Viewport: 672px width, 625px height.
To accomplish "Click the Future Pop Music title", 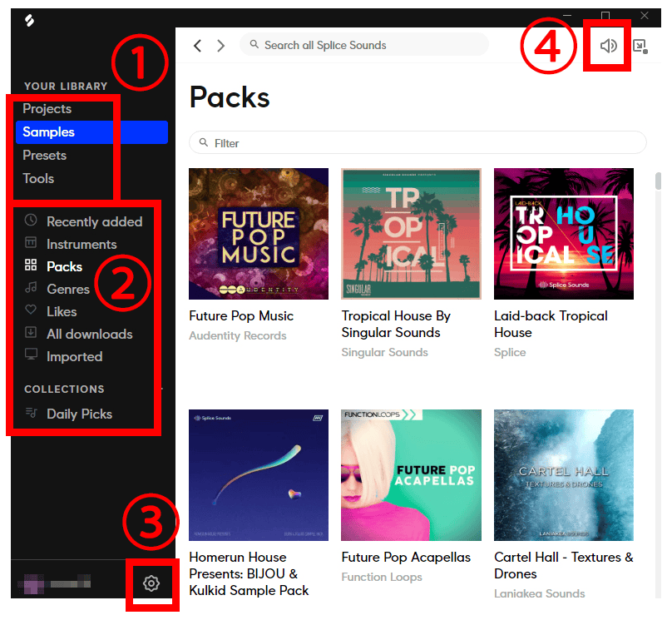I will pos(241,316).
